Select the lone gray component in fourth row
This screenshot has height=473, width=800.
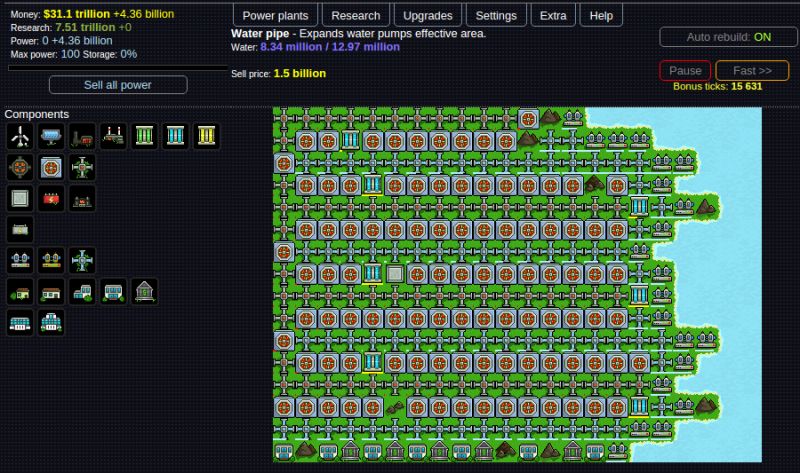click(x=20, y=230)
